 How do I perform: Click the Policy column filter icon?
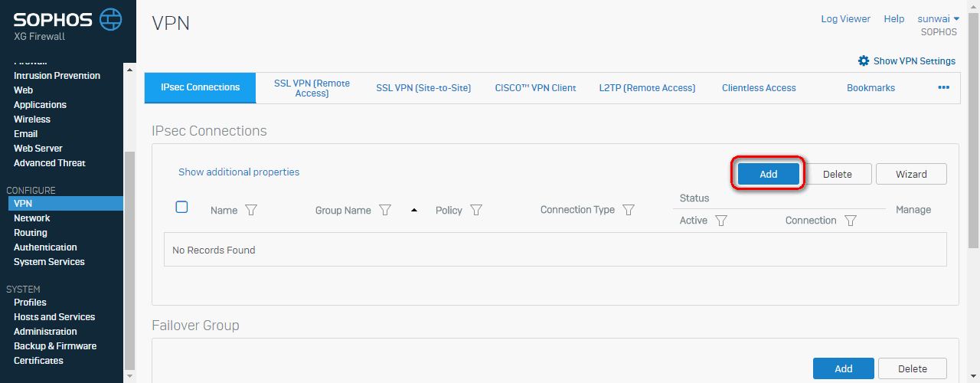coord(476,210)
